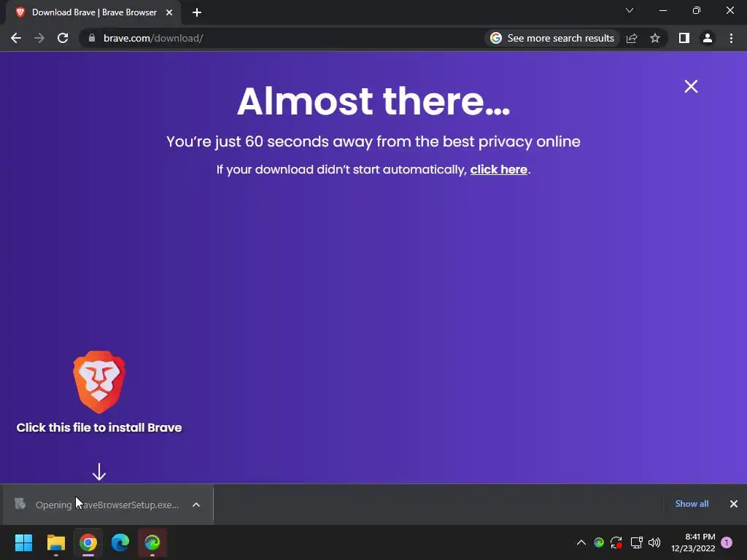This screenshot has height=560, width=747.
Task: Open the Chrome profile menu
Action: click(x=708, y=38)
